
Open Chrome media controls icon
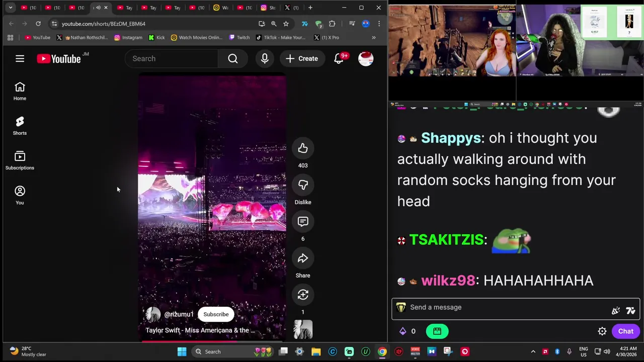pos(352,24)
